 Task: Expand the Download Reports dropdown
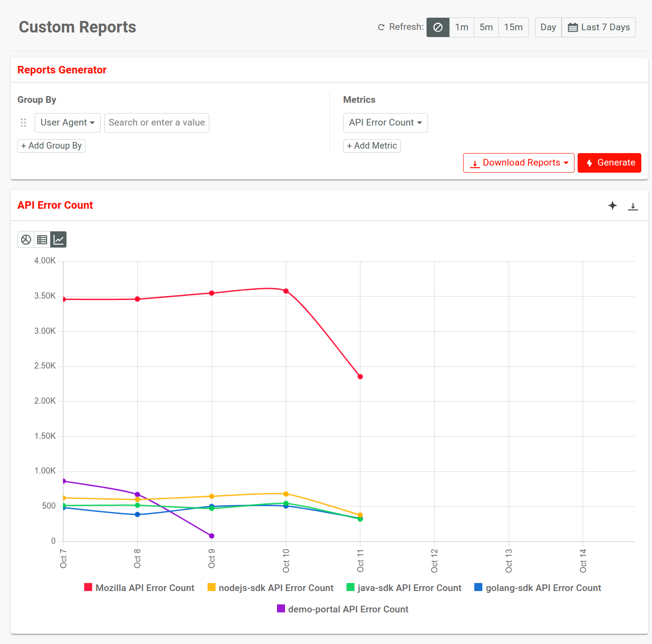tap(518, 162)
